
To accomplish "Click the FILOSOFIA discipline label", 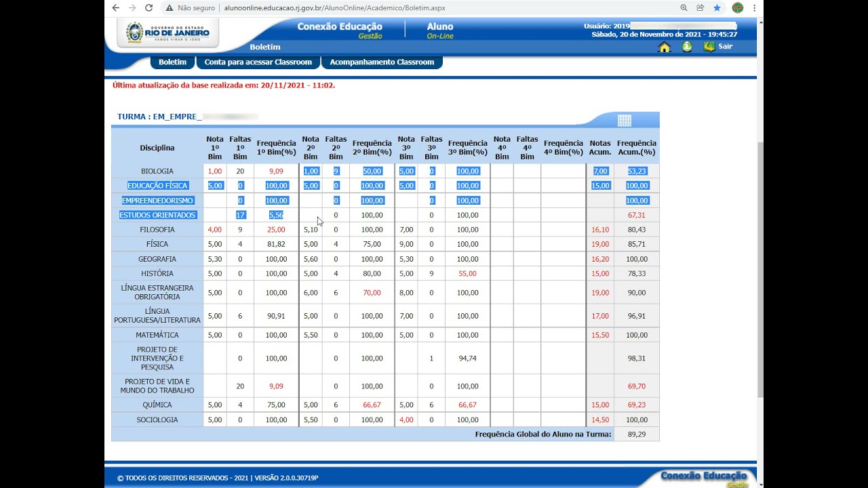I will tap(157, 230).
